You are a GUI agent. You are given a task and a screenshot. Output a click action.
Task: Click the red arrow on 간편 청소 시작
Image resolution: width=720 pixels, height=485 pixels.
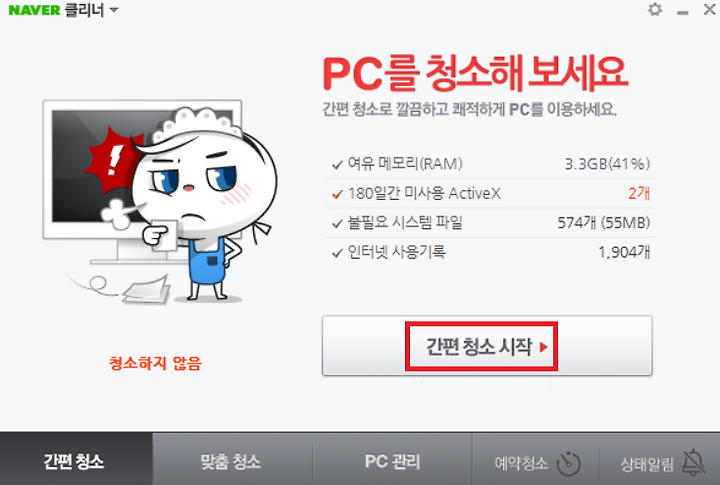pyautogui.click(x=543, y=347)
